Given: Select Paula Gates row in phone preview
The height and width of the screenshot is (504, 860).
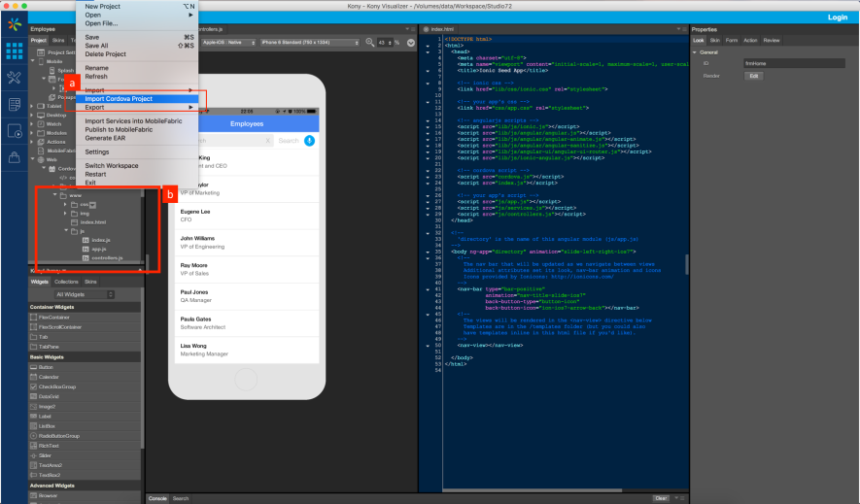Looking at the screenshot, I should coord(247,323).
